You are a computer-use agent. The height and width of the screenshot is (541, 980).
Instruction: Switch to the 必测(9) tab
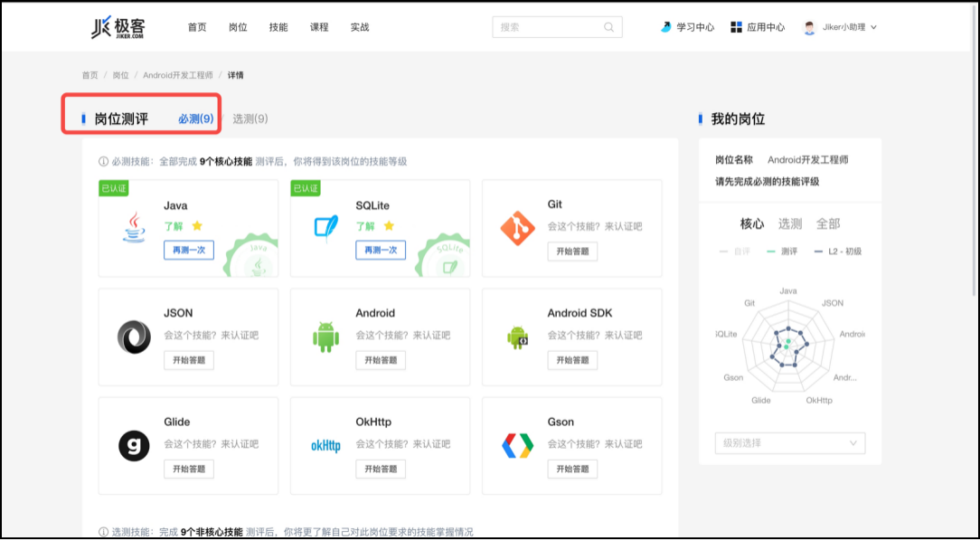(x=195, y=119)
